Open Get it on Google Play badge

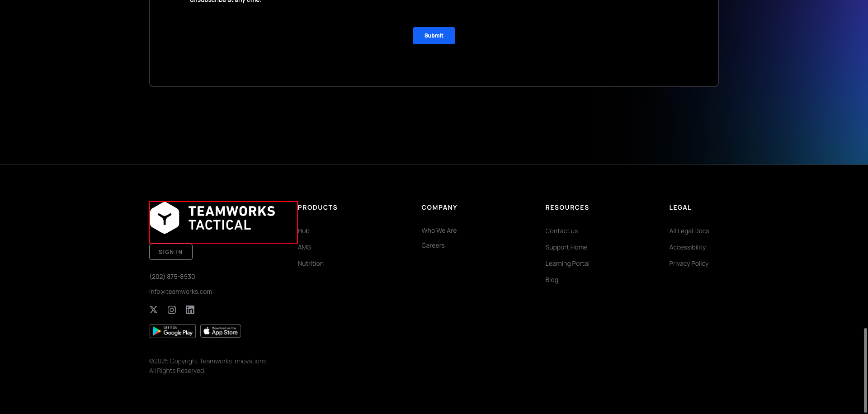tap(172, 330)
